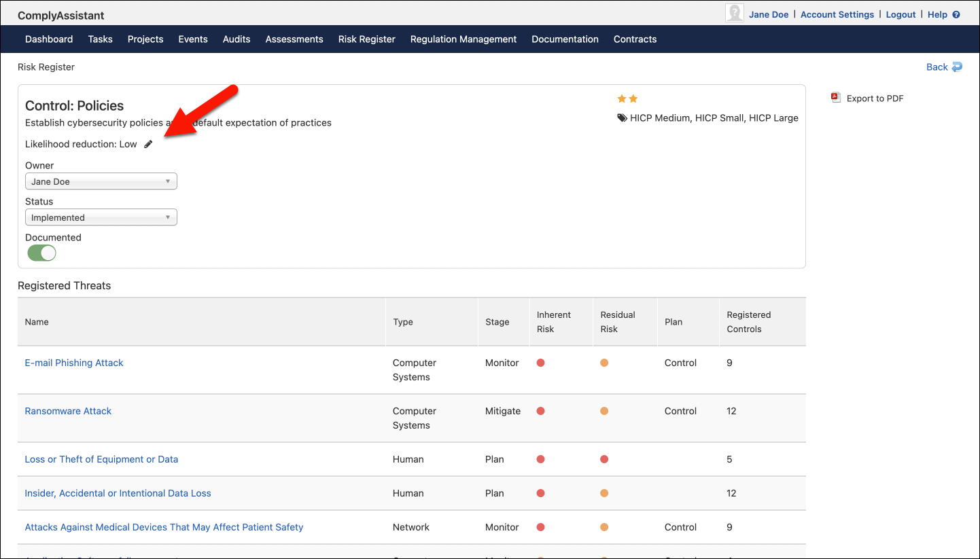Click the PDF icon next to Export
This screenshot has width=980, height=559.
[836, 98]
